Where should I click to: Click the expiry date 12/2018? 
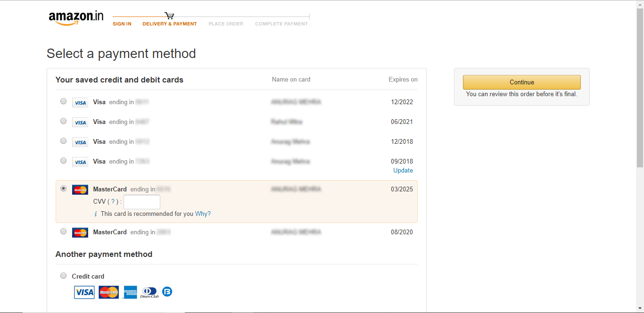pyautogui.click(x=402, y=142)
